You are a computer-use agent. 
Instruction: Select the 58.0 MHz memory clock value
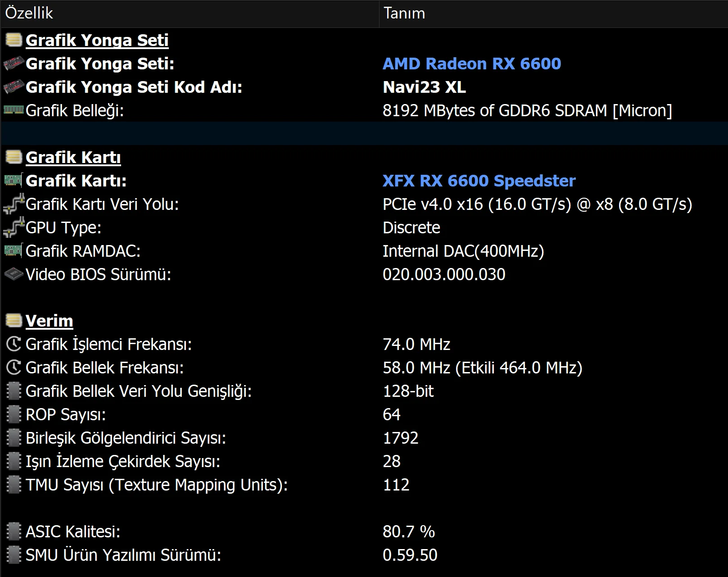(x=483, y=368)
